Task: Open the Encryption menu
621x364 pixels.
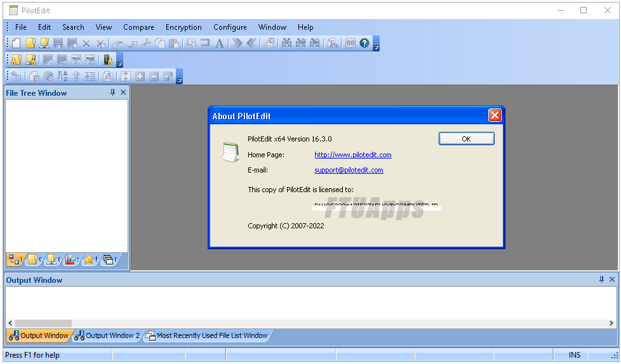Action: pos(184,27)
